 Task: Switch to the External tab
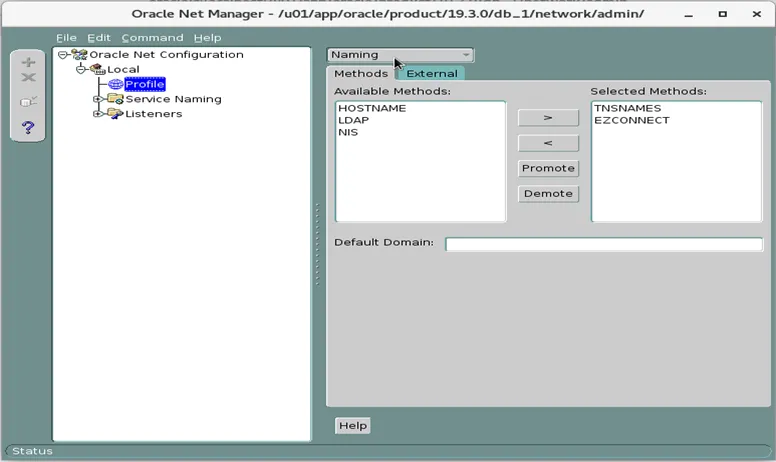[x=432, y=73]
